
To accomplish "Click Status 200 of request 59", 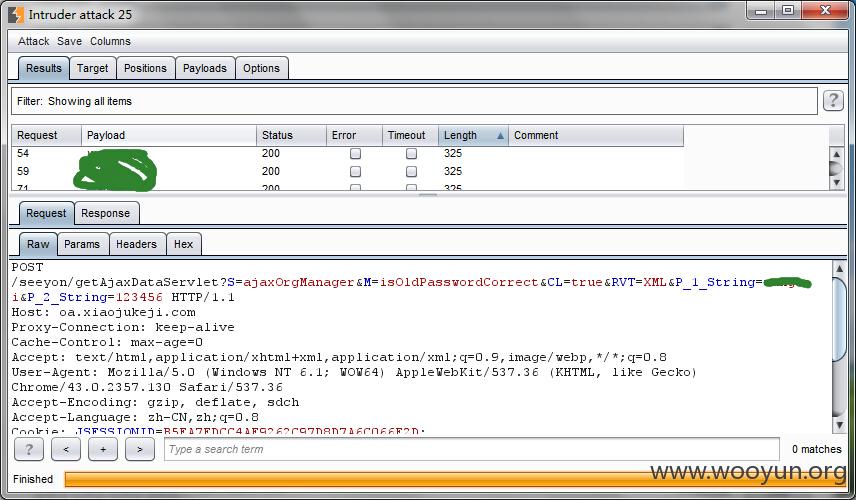I will coord(271,171).
